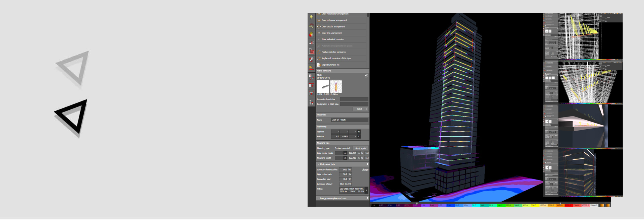Click the Luminous efficacy 80.7 value
644x220 pixels.
[342, 184]
